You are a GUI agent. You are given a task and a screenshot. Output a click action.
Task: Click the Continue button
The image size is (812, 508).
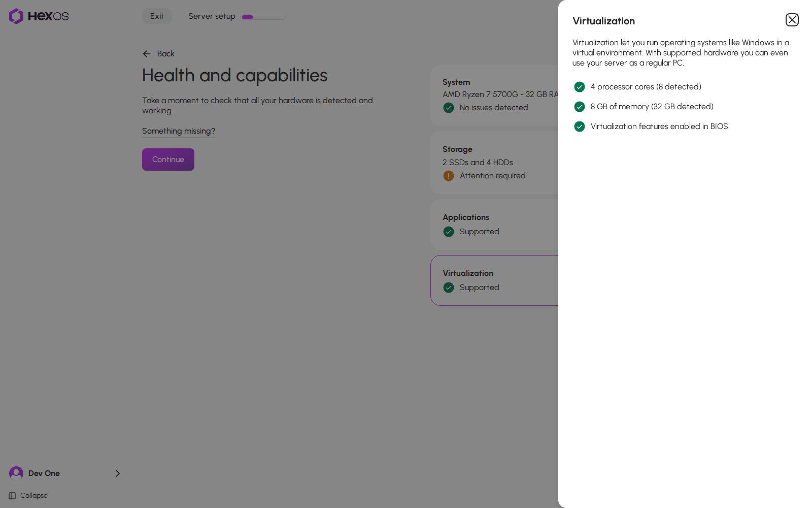168,160
